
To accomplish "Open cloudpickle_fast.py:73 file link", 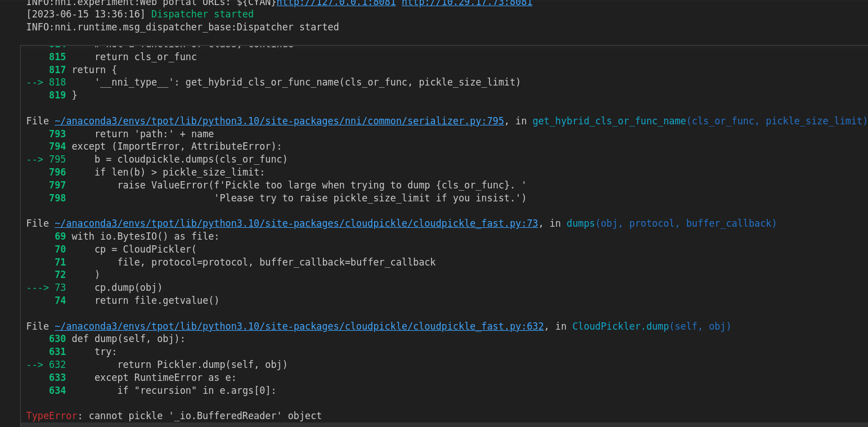I will (x=296, y=223).
